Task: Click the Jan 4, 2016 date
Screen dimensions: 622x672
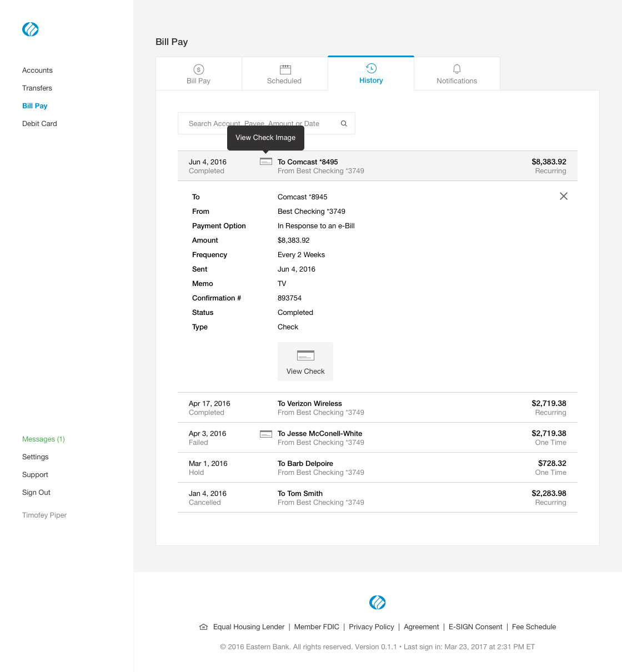Action: point(208,494)
